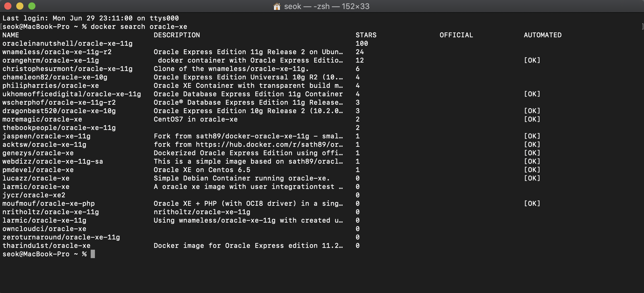Click the [OK] flag for orangehrm row
The width and height of the screenshot is (644, 293).
[x=532, y=60]
